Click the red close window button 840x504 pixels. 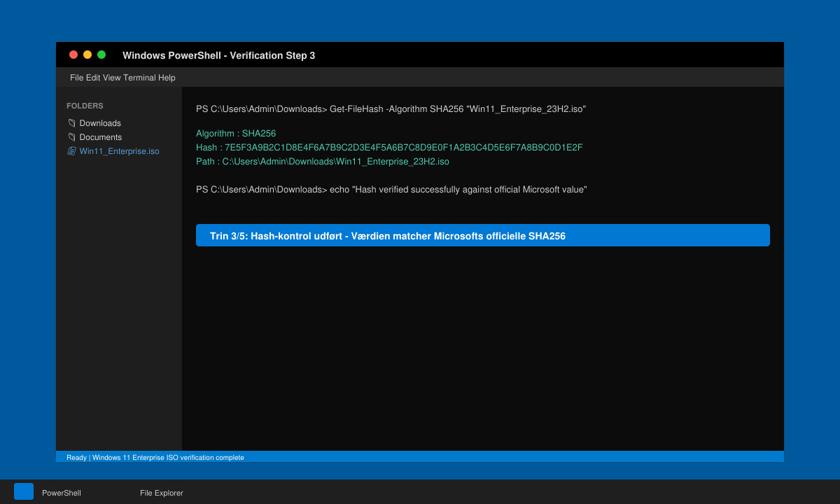pos(73,55)
